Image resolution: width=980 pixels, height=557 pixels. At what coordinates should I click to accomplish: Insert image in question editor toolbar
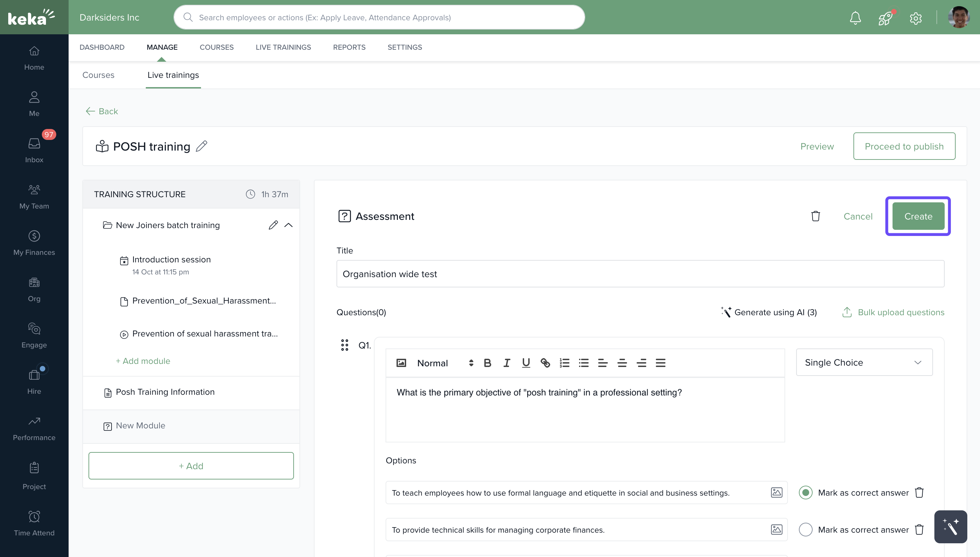pos(401,363)
